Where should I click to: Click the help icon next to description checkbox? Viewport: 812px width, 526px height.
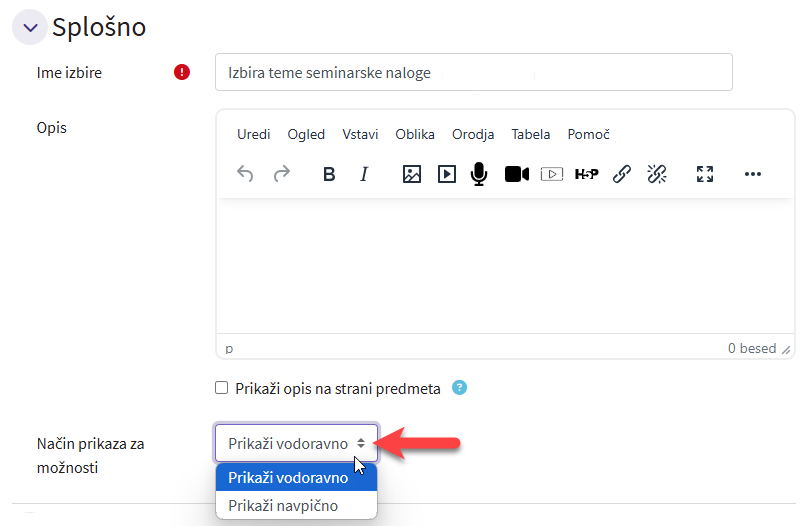pyautogui.click(x=459, y=388)
